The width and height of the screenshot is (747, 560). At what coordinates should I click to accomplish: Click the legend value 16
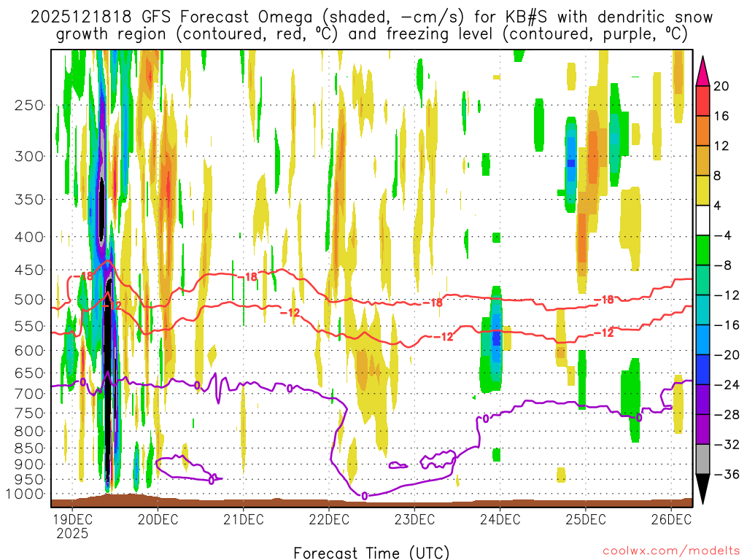coord(721,116)
